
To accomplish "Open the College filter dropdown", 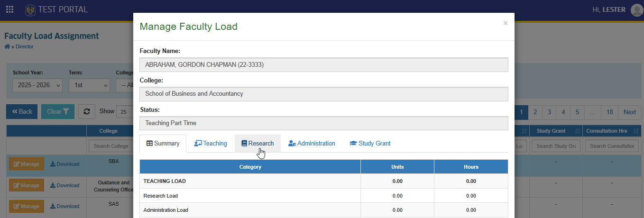I will [x=124, y=85].
